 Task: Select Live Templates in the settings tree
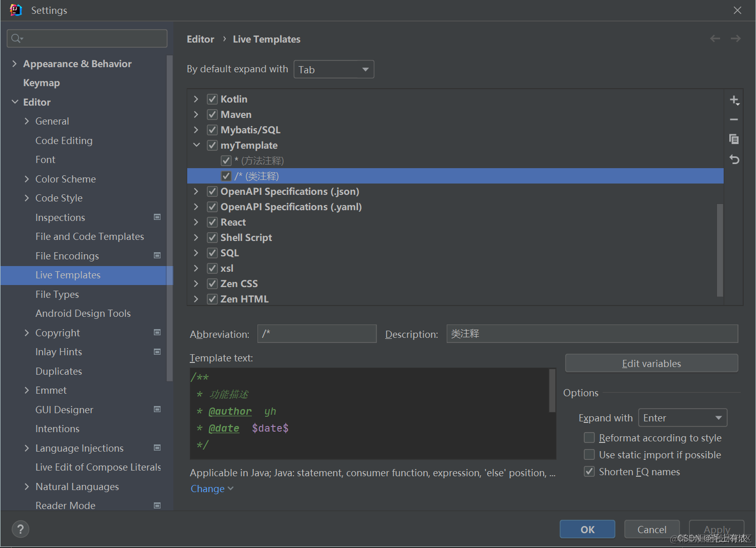tap(86, 275)
